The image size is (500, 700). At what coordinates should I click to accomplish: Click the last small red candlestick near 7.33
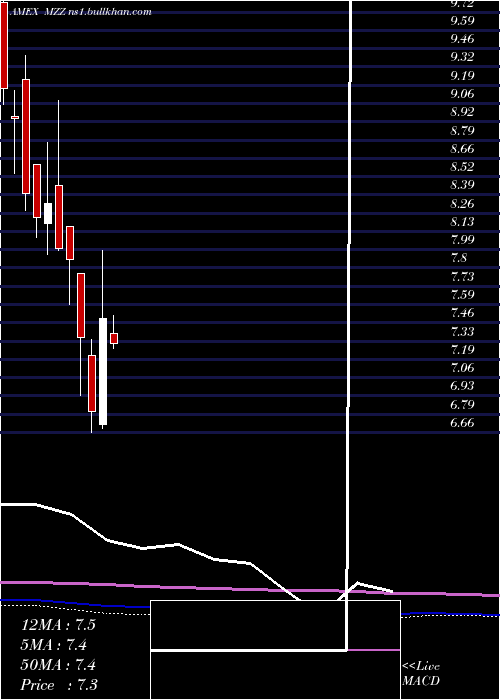click(x=114, y=338)
